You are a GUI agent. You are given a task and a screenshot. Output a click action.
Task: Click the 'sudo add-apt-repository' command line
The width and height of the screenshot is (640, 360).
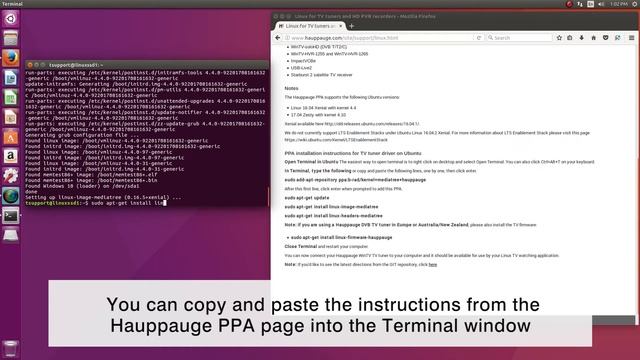(x=355, y=180)
